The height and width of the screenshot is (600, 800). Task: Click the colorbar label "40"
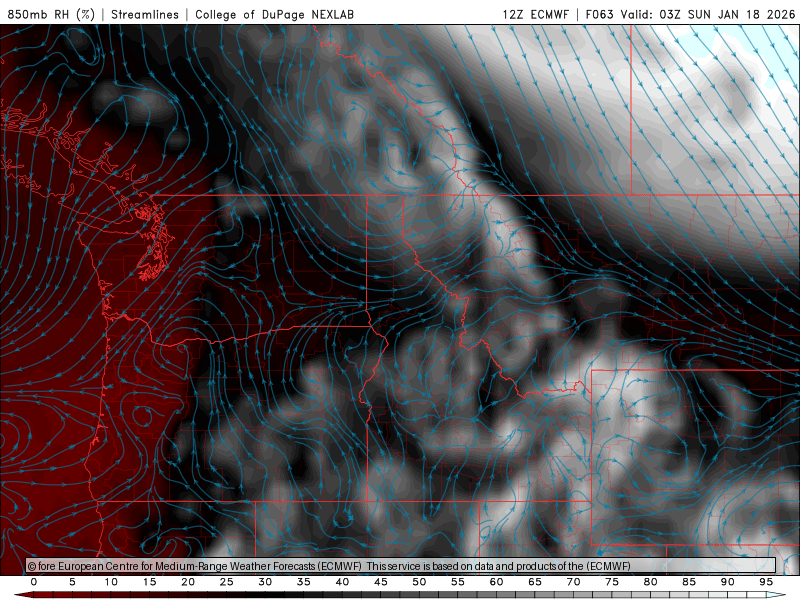click(x=342, y=582)
